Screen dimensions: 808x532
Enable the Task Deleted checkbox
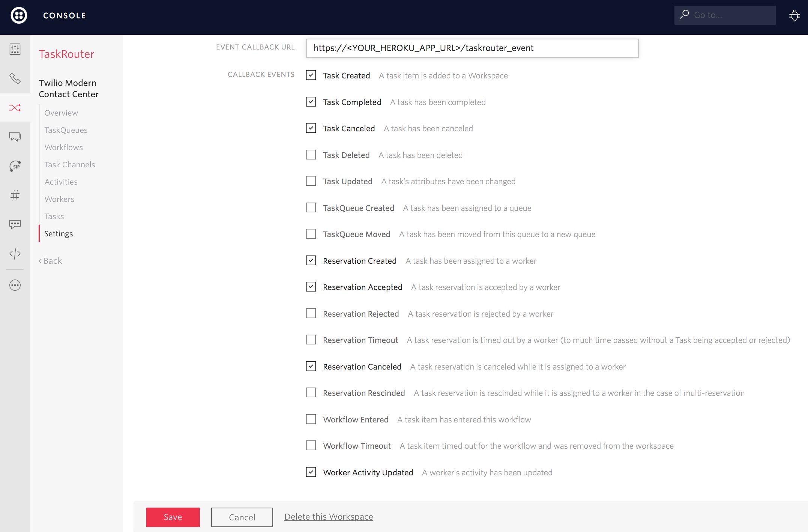311,155
